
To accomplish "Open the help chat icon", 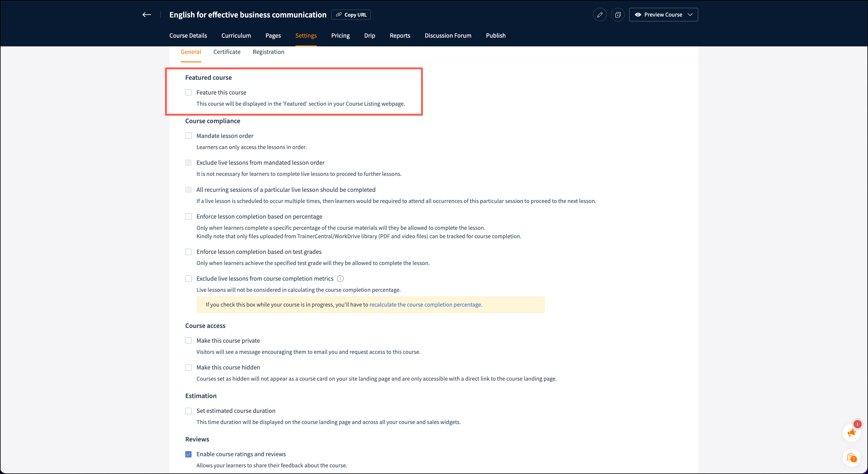I will [x=851, y=458].
